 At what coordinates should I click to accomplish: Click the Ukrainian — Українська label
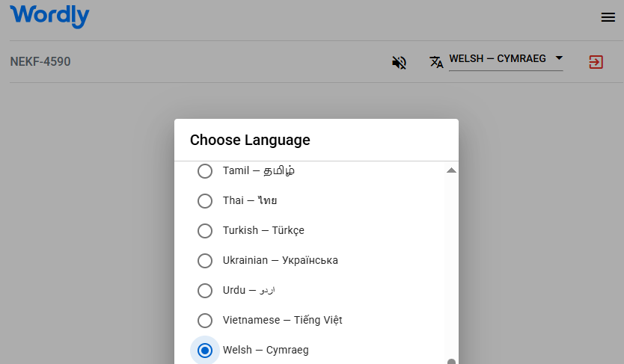tap(280, 260)
